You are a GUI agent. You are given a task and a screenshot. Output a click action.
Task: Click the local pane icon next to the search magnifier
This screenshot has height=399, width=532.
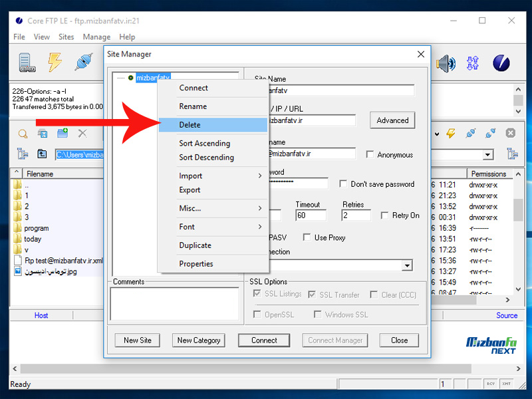[x=43, y=134]
